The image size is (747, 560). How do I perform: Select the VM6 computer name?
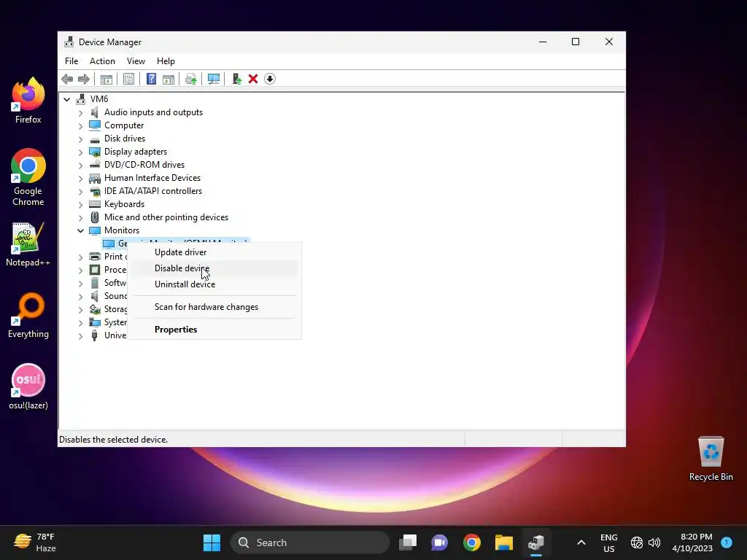pyautogui.click(x=99, y=99)
